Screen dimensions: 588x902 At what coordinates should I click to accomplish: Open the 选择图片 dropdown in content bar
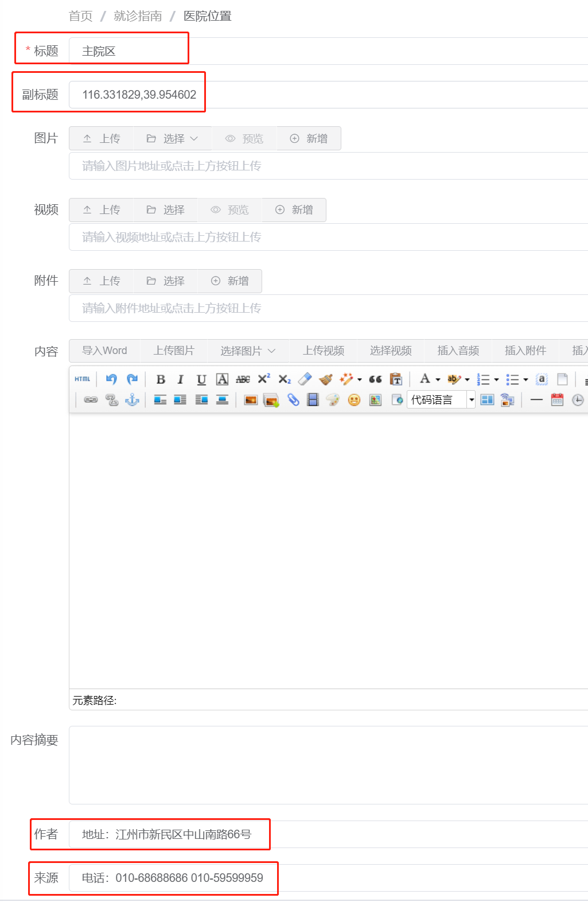point(248,351)
